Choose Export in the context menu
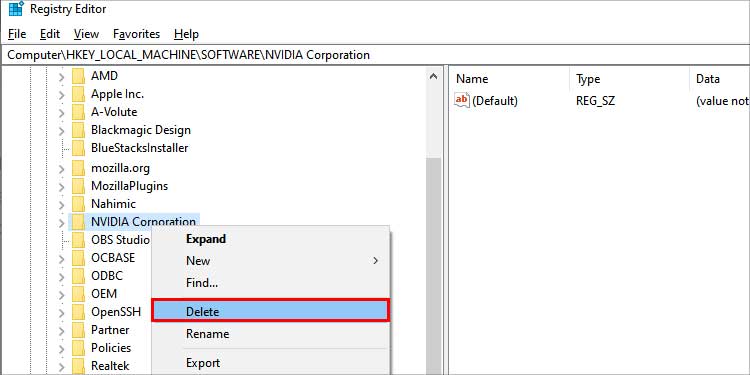This screenshot has height=375, width=750. (x=271, y=363)
